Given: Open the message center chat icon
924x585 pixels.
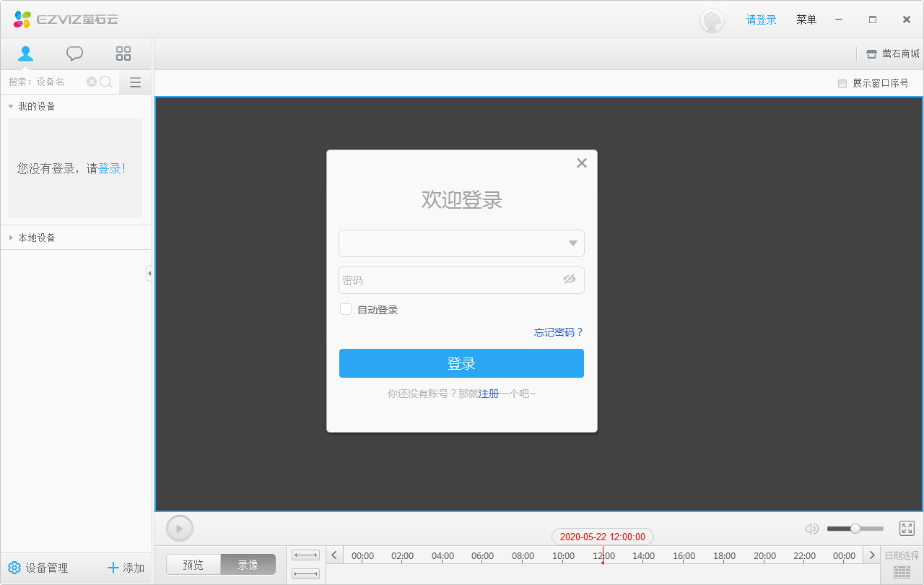Looking at the screenshot, I should tap(74, 53).
